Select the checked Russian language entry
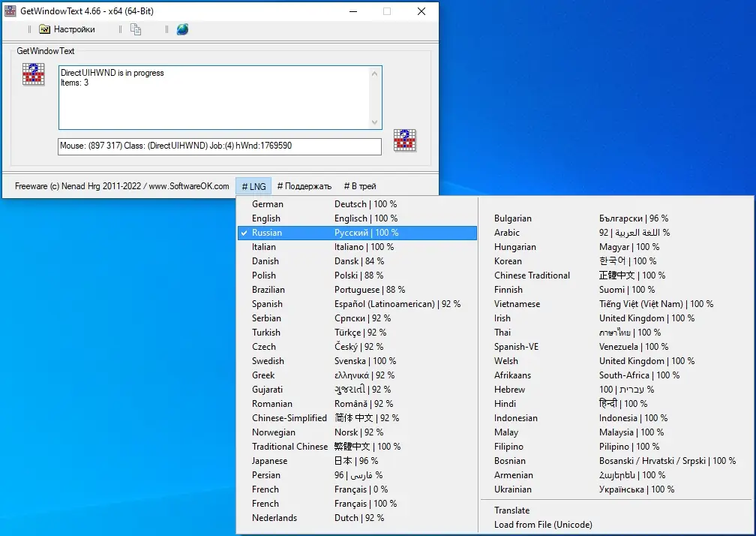 (x=357, y=233)
